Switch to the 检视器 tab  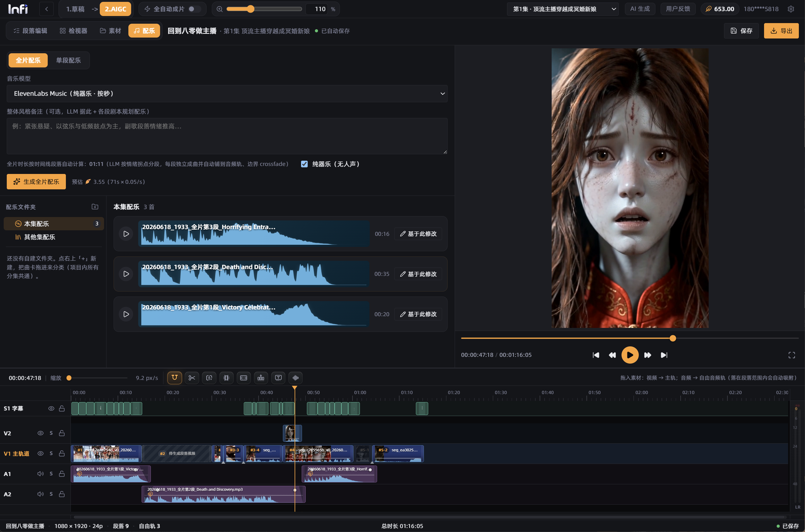pos(74,31)
